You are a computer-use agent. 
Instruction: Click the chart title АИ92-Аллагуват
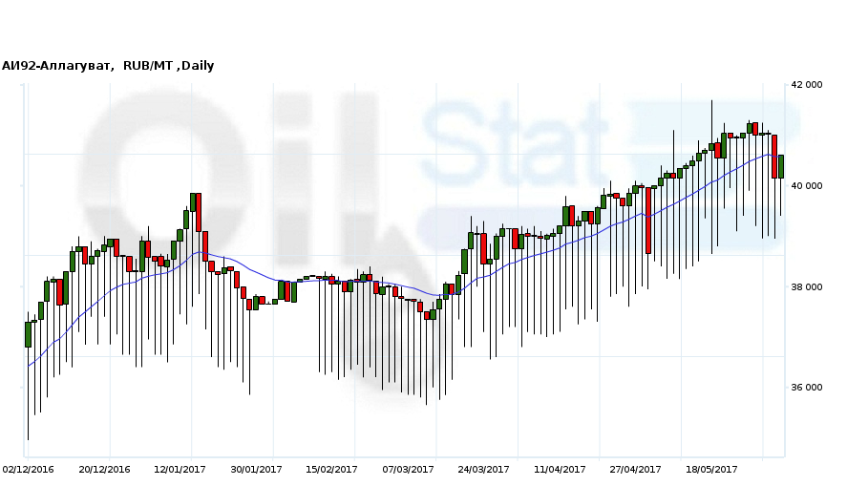(57, 66)
